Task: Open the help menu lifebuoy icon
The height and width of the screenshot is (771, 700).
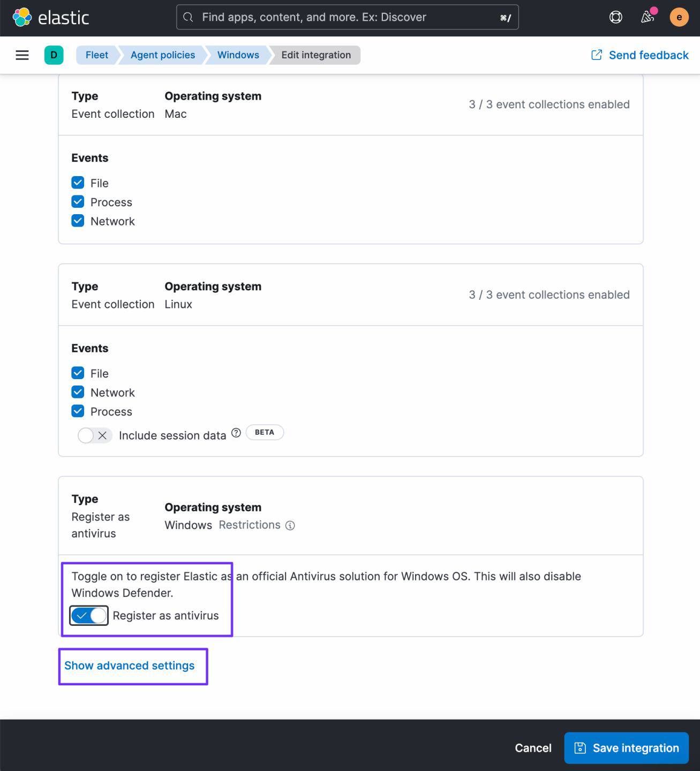Action: 615,18
